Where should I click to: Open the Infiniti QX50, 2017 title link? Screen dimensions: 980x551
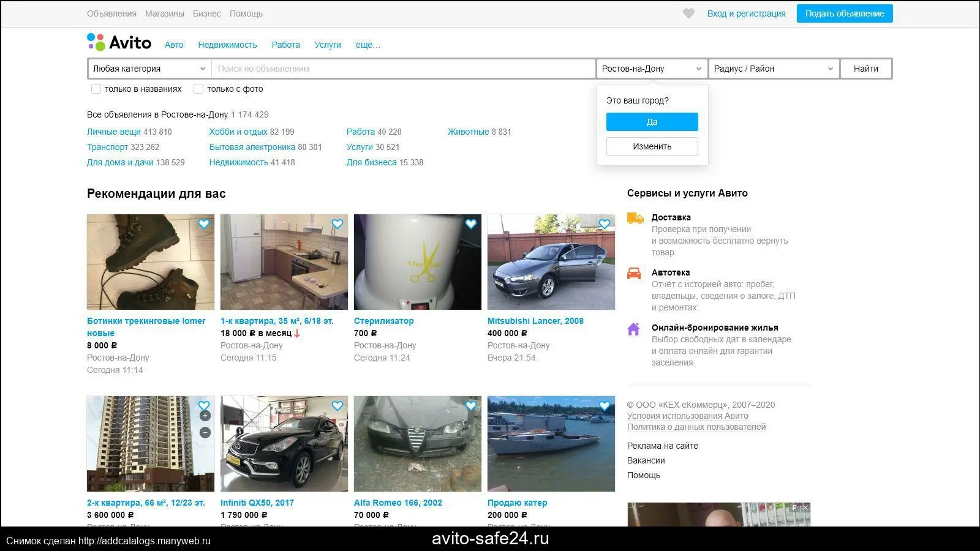(x=257, y=503)
